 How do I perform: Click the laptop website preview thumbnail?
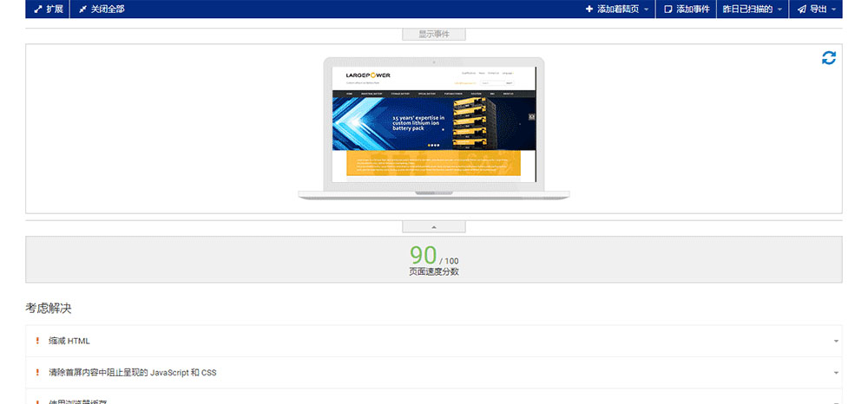point(434,126)
